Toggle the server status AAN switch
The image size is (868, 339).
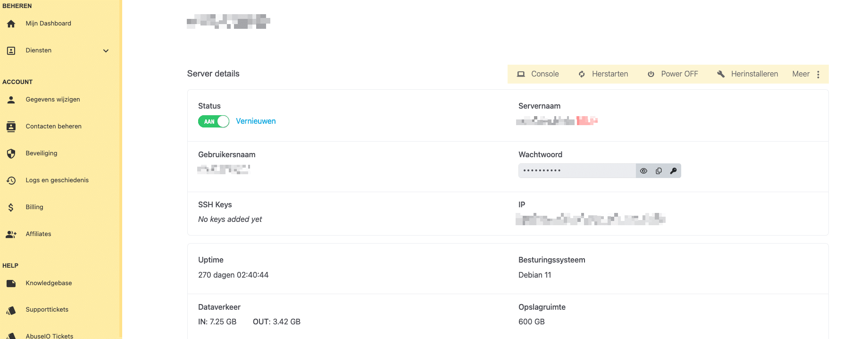click(214, 121)
